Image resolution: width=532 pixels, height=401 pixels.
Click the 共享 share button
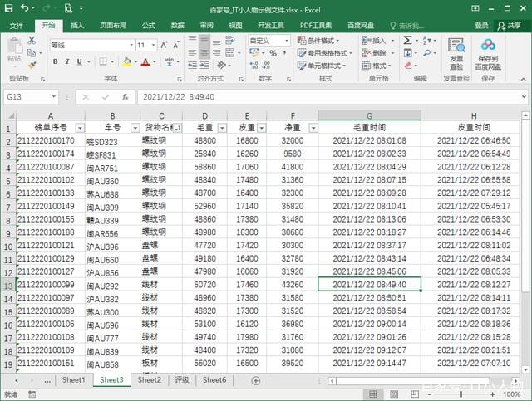click(x=513, y=26)
